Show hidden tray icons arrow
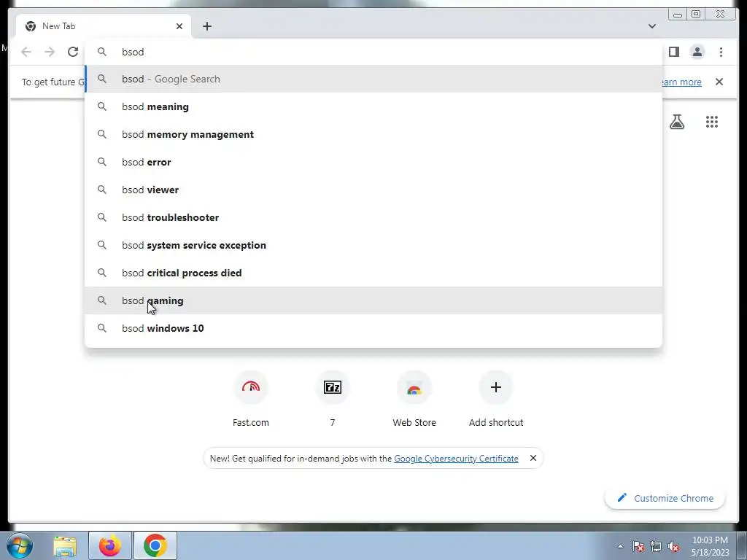This screenshot has width=747, height=560. 620,546
